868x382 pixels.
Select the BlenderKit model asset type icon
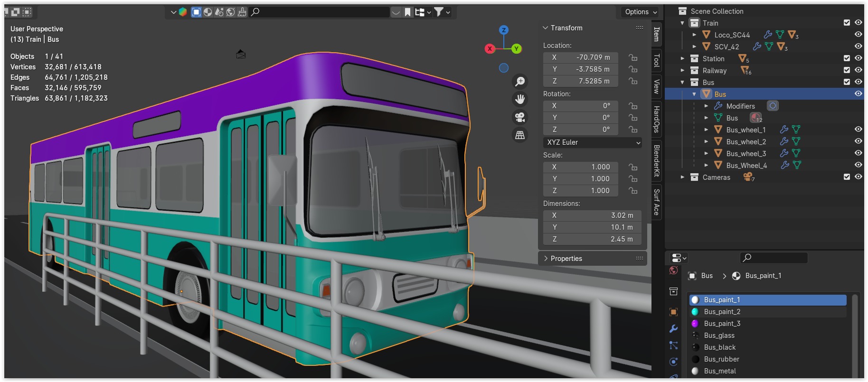[196, 12]
